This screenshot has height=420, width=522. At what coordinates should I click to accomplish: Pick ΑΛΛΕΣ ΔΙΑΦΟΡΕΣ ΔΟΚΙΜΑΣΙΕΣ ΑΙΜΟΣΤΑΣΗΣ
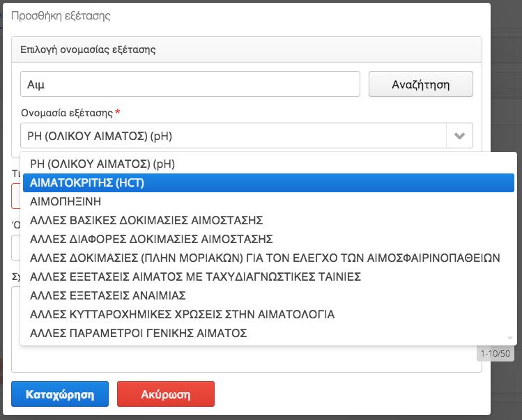[x=268, y=239]
